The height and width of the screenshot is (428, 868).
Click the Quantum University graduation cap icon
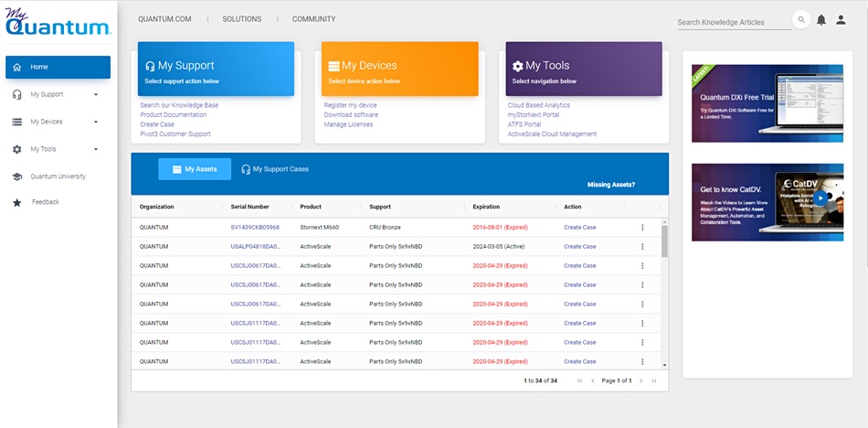coord(17,177)
